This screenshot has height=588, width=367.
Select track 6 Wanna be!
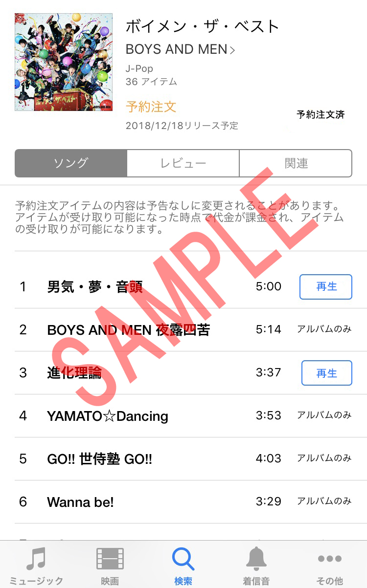[183, 502]
